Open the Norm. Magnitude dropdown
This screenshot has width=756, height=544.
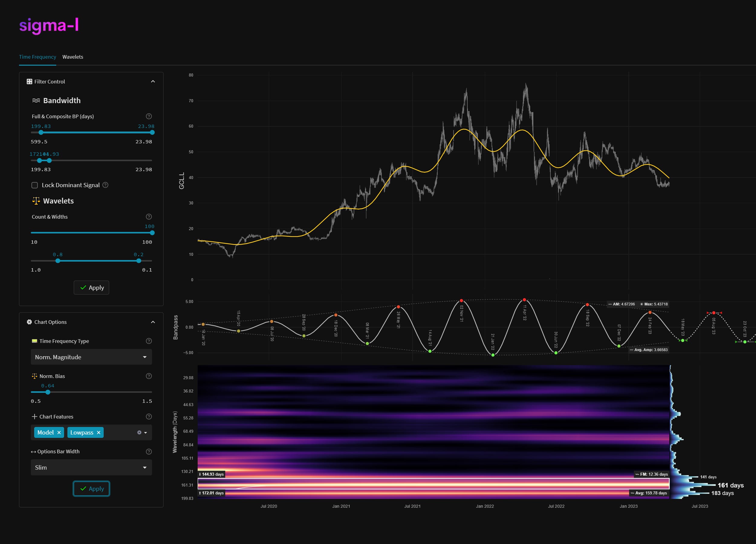tap(91, 357)
